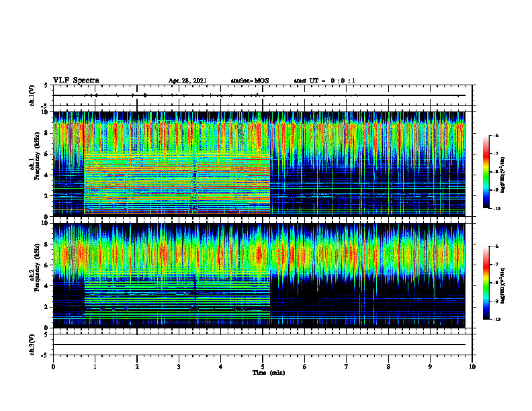
Task: Click the "-10" label on ch.1 color scale
Action: tap(496, 209)
